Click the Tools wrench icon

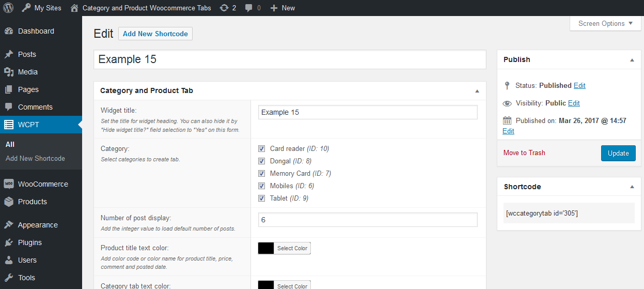point(9,278)
